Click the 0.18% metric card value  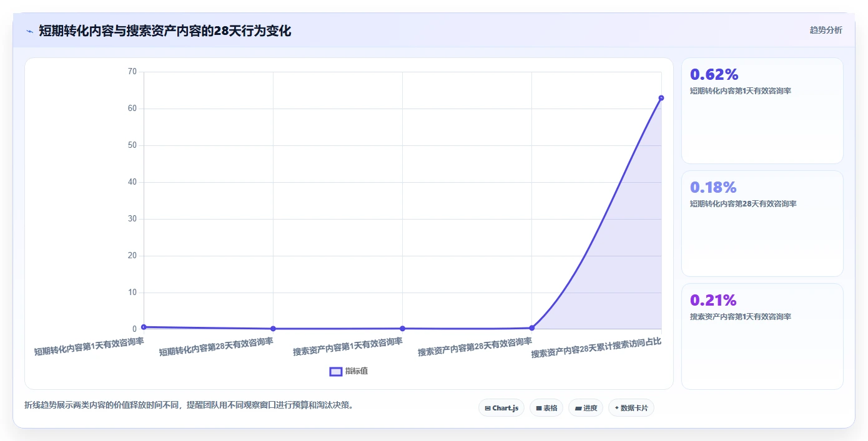point(713,187)
